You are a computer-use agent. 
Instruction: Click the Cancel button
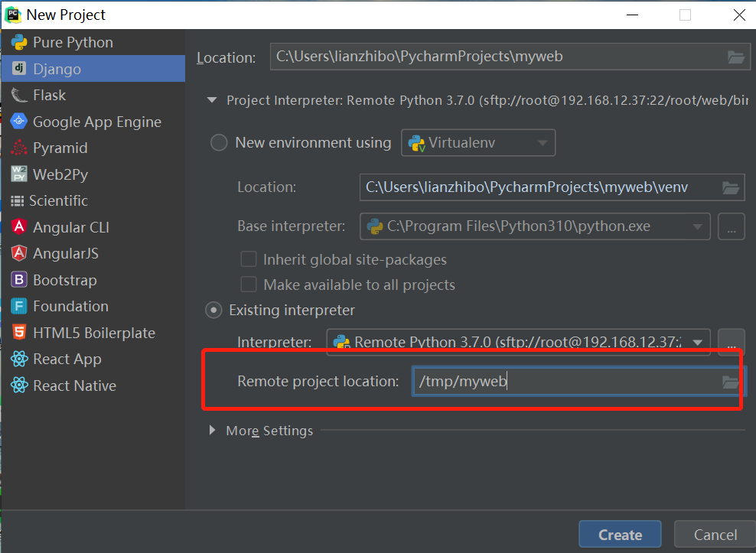[714, 534]
